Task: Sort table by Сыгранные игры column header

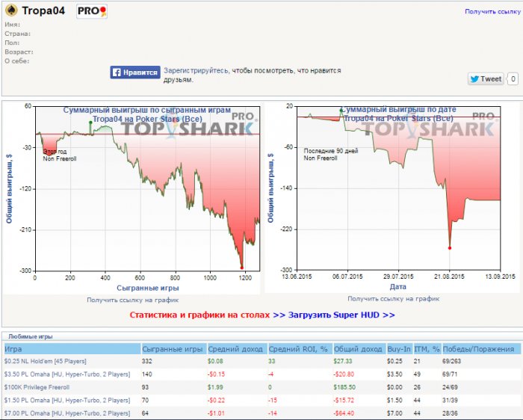Action: pos(174,349)
